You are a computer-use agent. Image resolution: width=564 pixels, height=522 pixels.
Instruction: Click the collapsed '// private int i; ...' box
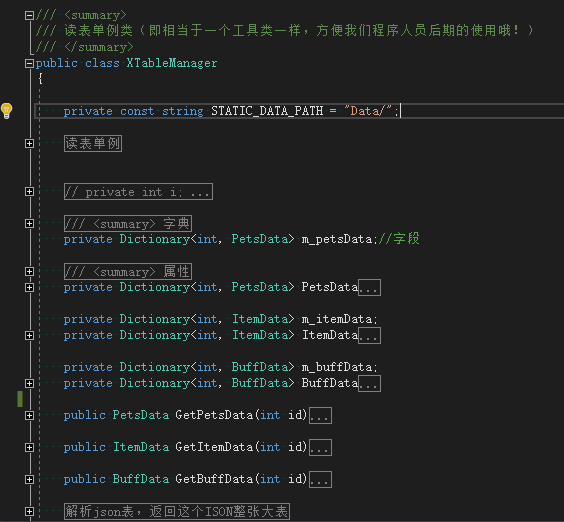pos(138,192)
